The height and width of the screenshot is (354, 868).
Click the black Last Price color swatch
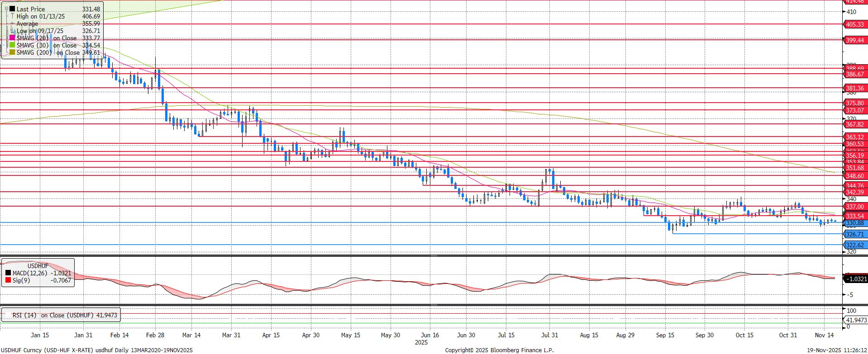12,9
